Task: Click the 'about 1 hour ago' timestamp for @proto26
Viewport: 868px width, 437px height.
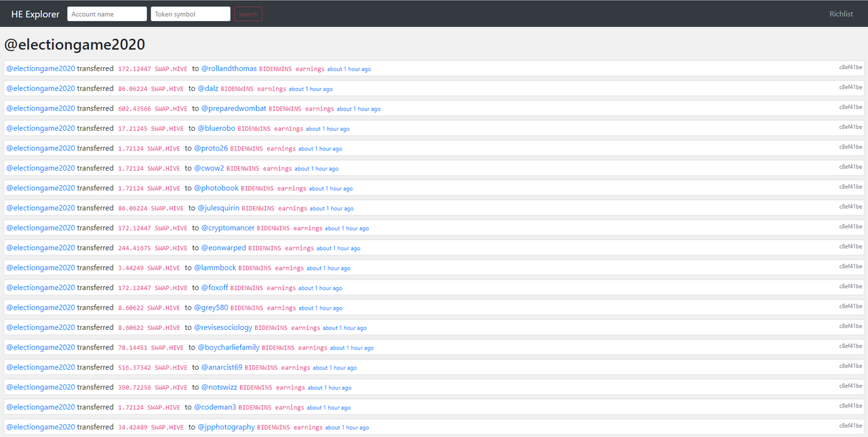Action: click(320, 149)
